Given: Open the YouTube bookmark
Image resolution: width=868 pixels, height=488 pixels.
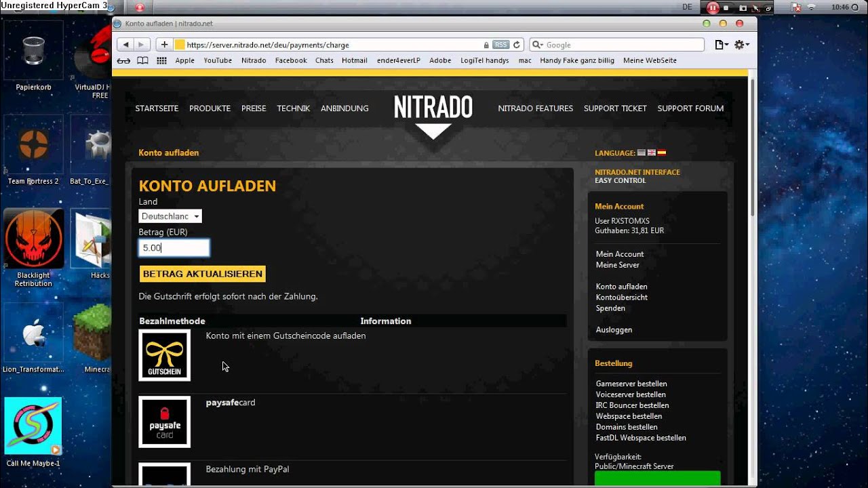Looking at the screenshot, I should tap(218, 60).
